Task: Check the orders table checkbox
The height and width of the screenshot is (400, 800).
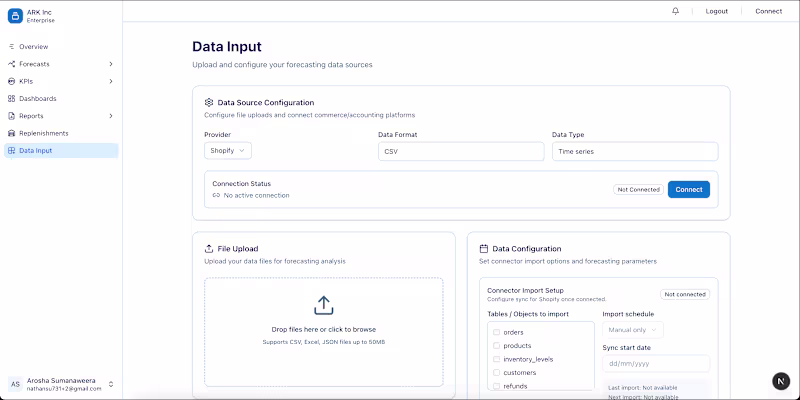Action: (x=496, y=332)
